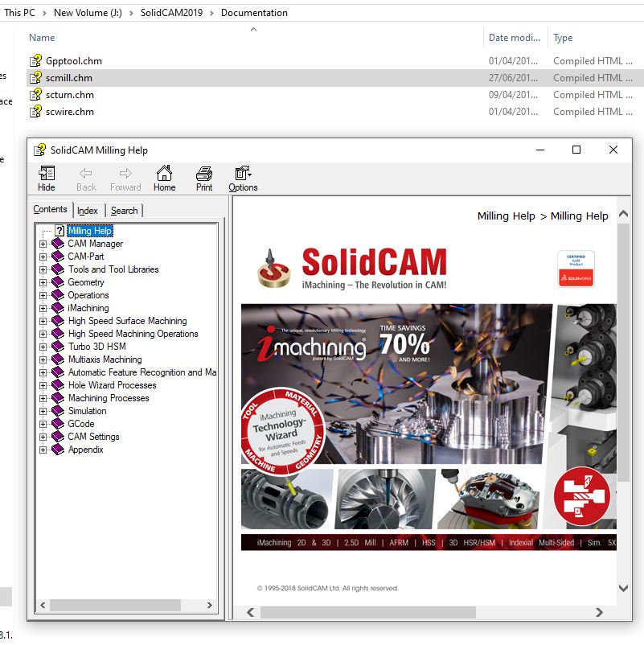Go to This PC in breadcrumb path
Viewport: 644px width, 645px height.
[x=20, y=13]
